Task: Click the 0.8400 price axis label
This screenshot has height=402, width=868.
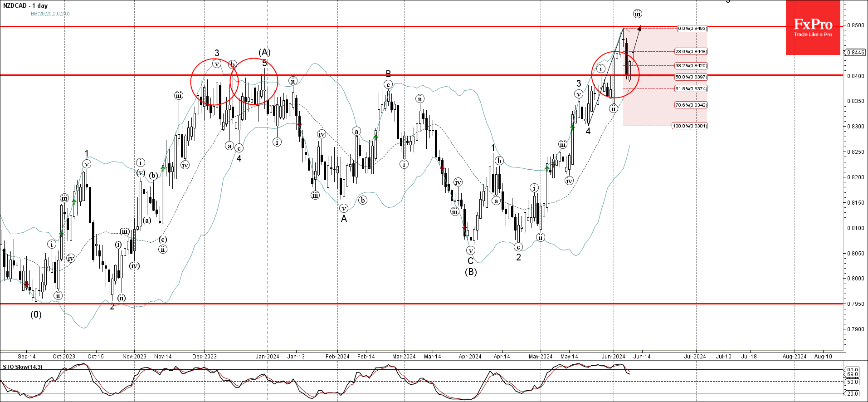Action: 855,76
